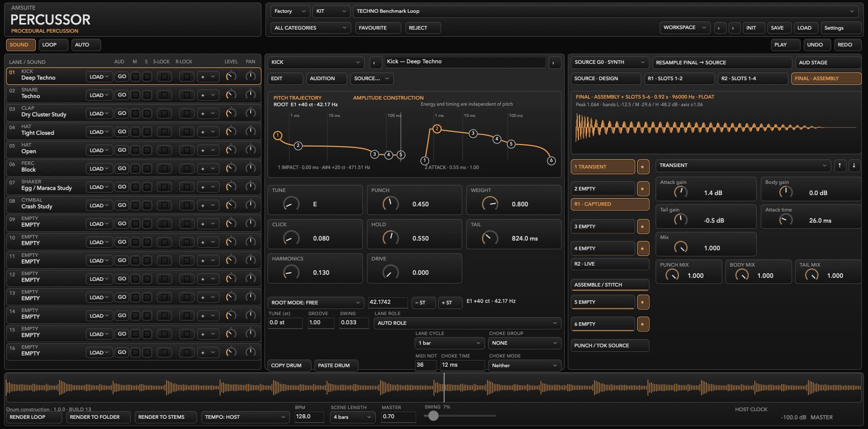The height and width of the screenshot is (429, 868).
Task: Select amplitude envelope node 6
Action: point(551,160)
